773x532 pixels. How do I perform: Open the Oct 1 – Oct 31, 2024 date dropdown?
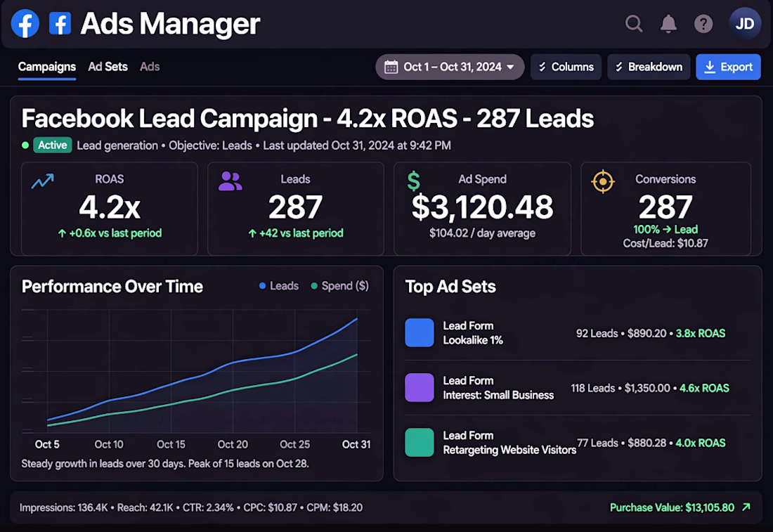pyautogui.click(x=450, y=67)
